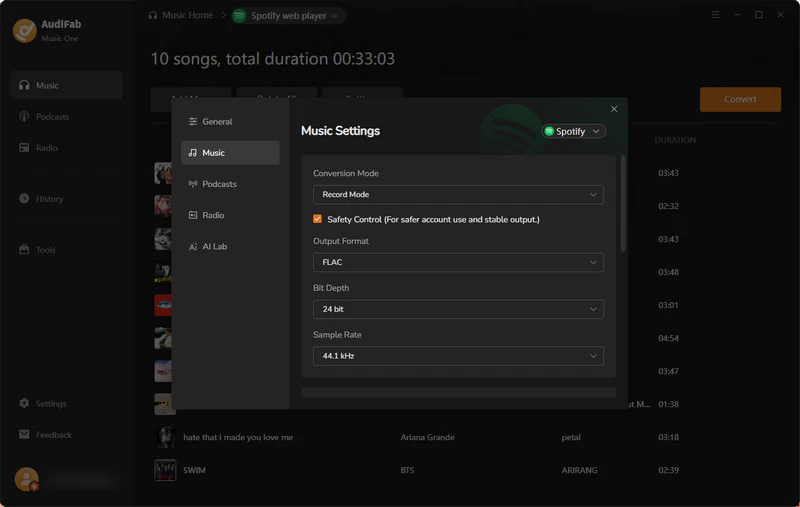Image resolution: width=800 pixels, height=507 pixels.
Task: Click the Spotify icon in breadcrumb
Action: tap(239, 16)
